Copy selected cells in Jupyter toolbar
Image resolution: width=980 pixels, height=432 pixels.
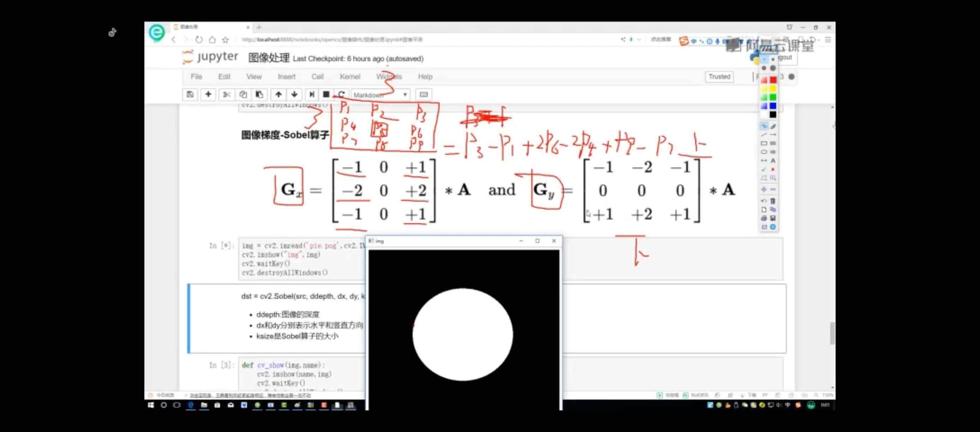243,94
